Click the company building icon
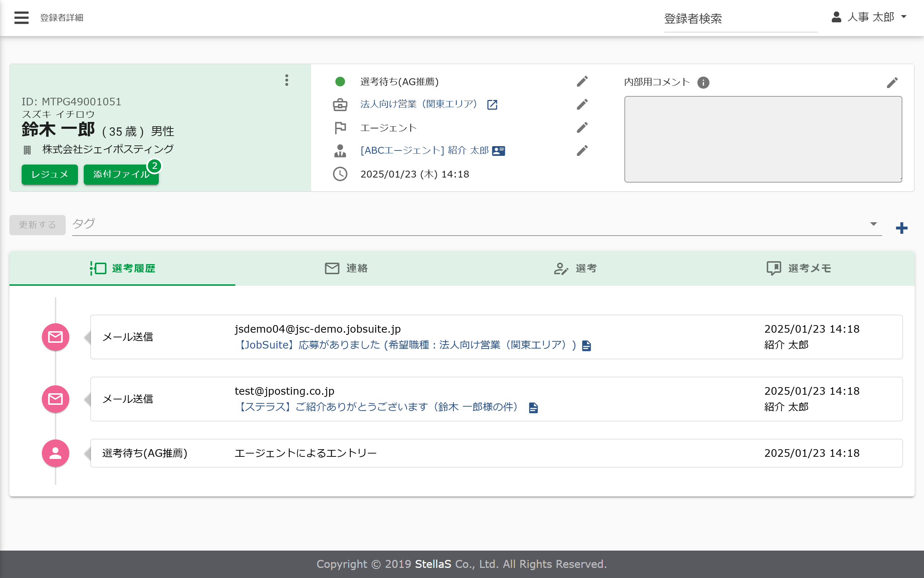 click(27, 150)
